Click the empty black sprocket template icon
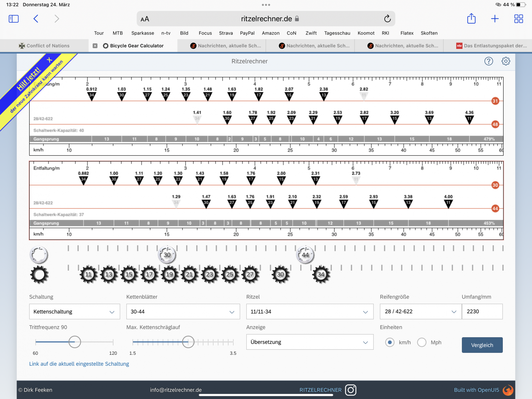This screenshot has height=399, width=532. [39, 275]
